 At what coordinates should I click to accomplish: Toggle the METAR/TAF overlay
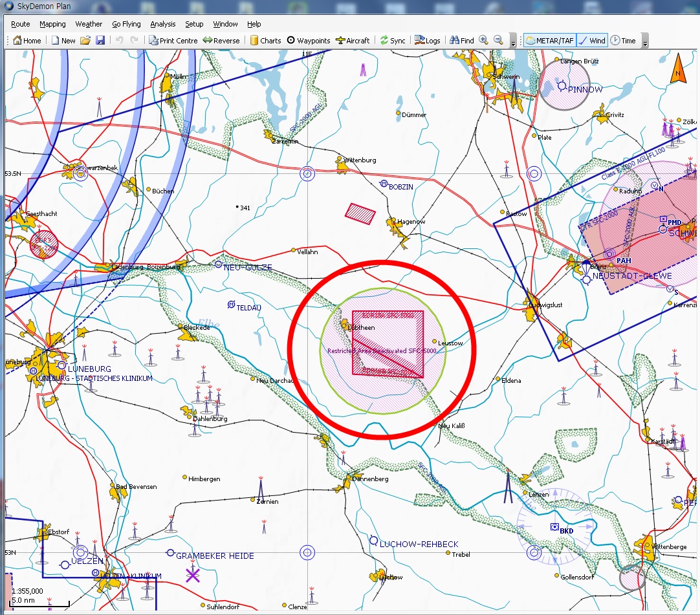pos(549,41)
